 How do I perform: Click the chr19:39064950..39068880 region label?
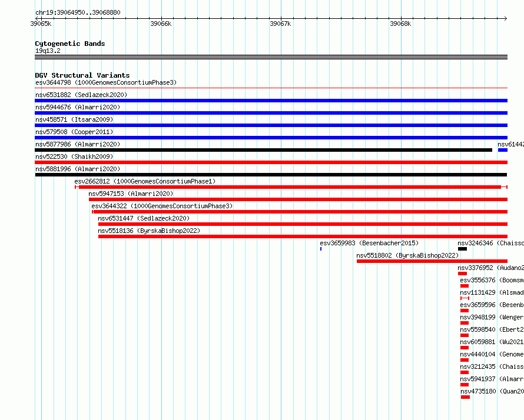78,12
